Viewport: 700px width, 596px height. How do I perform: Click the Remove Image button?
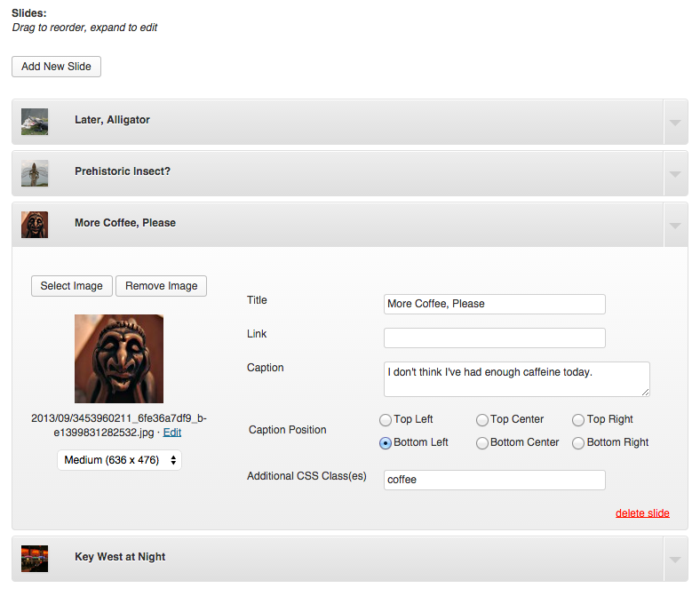pyautogui.click(x=161, y=286)
